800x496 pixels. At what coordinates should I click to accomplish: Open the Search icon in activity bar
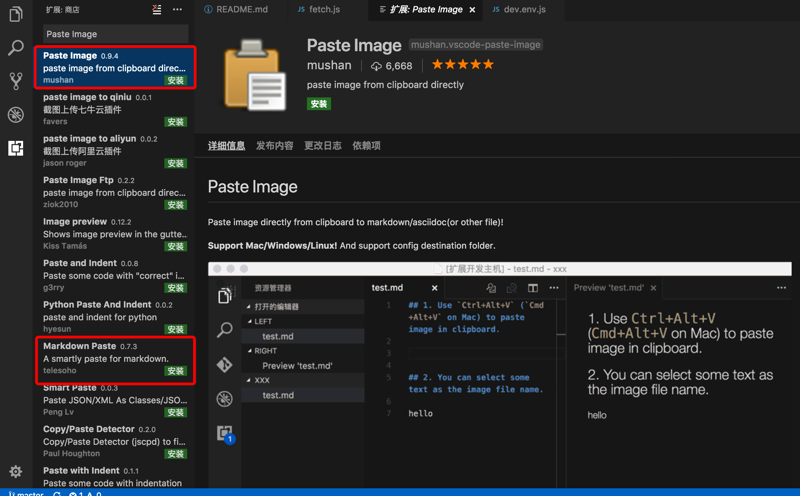[x=16, y=48]
